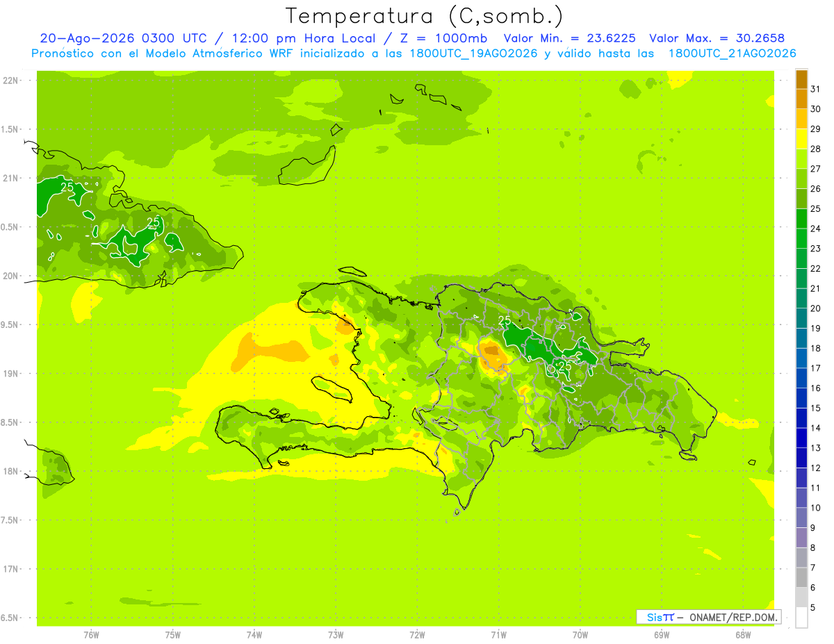Click legend value '31' on color bar

click(x=816, y=89)
